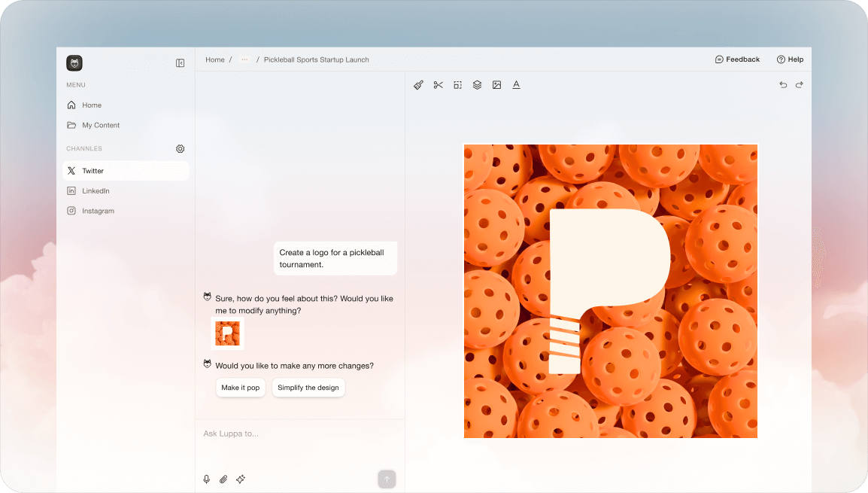
Task: Attach a file with paperclip icon
Action: point(223,479)
